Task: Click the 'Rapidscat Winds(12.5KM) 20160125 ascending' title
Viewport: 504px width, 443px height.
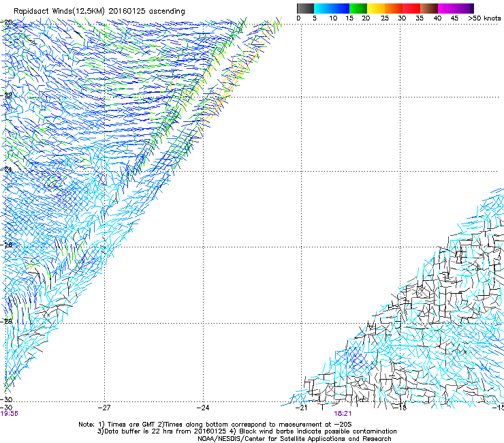Action: pos(99,12)
